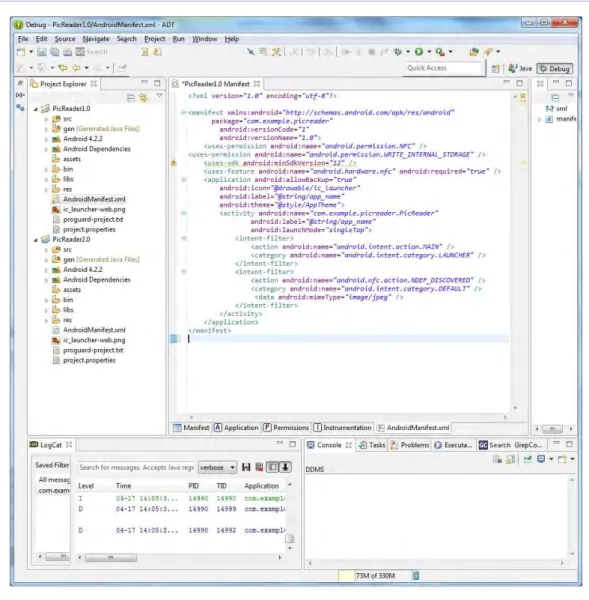Click the Clear Console icon

pos(497,459)
